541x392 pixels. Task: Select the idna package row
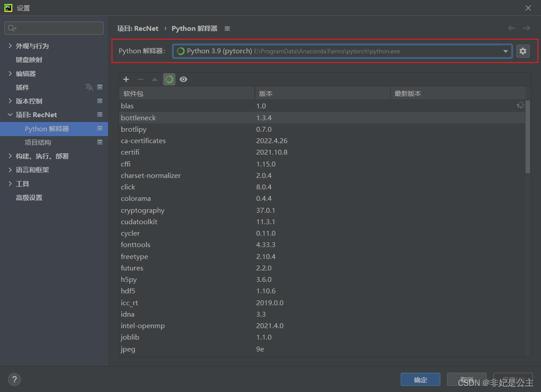322,314
